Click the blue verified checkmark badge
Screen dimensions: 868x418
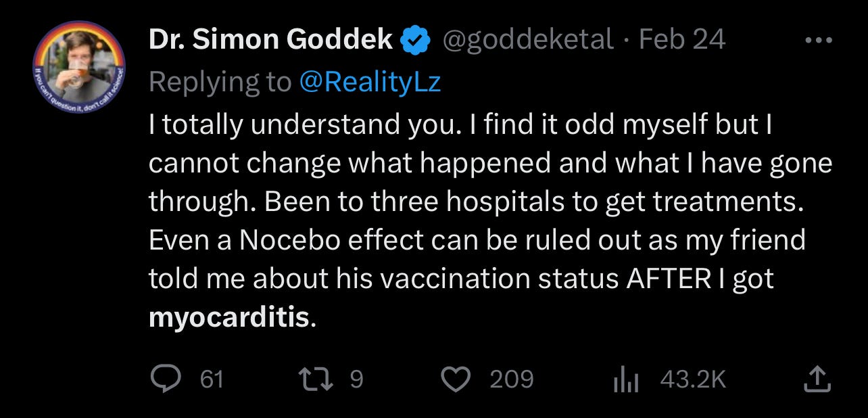coord(416,41)
